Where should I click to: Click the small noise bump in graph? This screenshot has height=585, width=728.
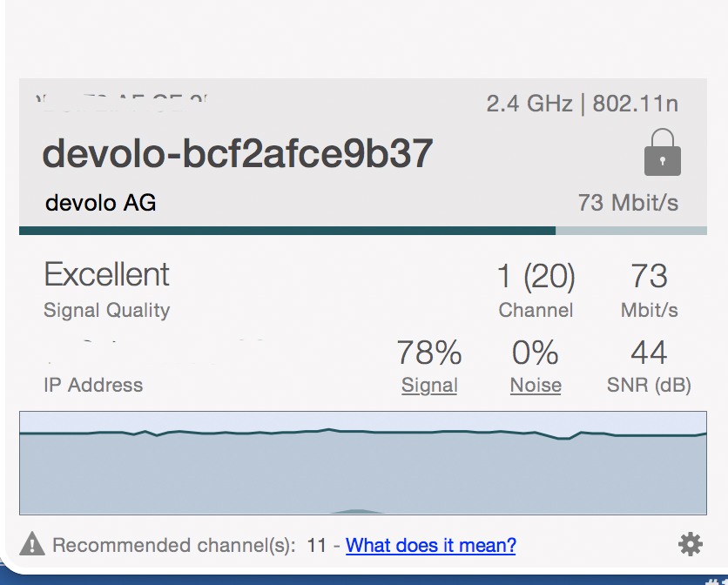coord(354,511)
